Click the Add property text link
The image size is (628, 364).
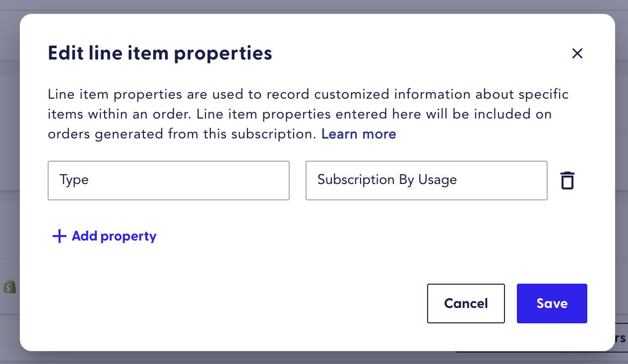click(114, 236)
